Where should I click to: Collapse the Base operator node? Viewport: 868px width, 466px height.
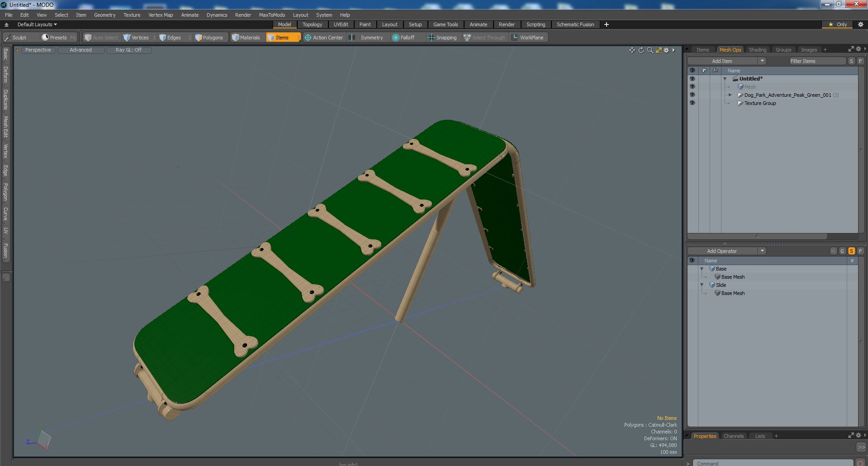pos(702,269)
